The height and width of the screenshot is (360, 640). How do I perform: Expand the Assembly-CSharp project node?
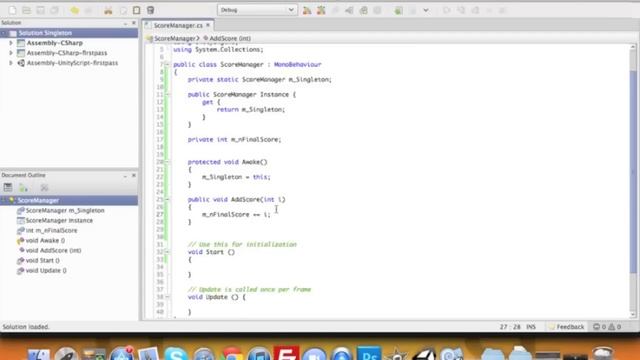coord(11,43)
